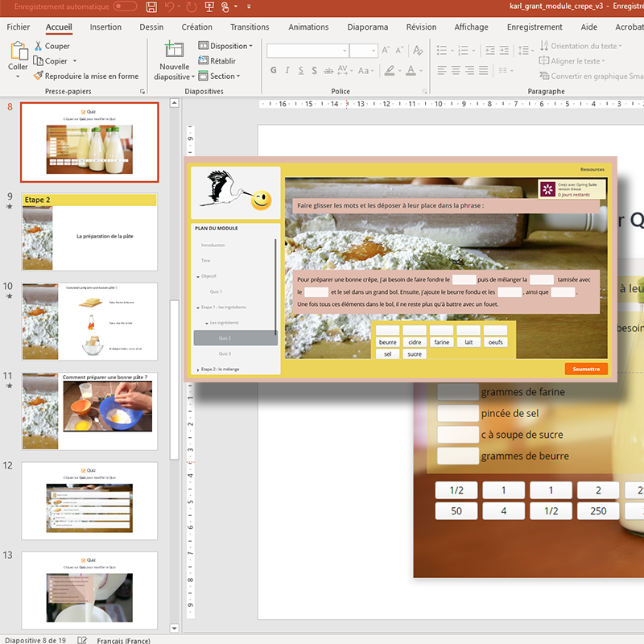
Task: Open the Disposition dropdown
Action: tap(225, 46)
